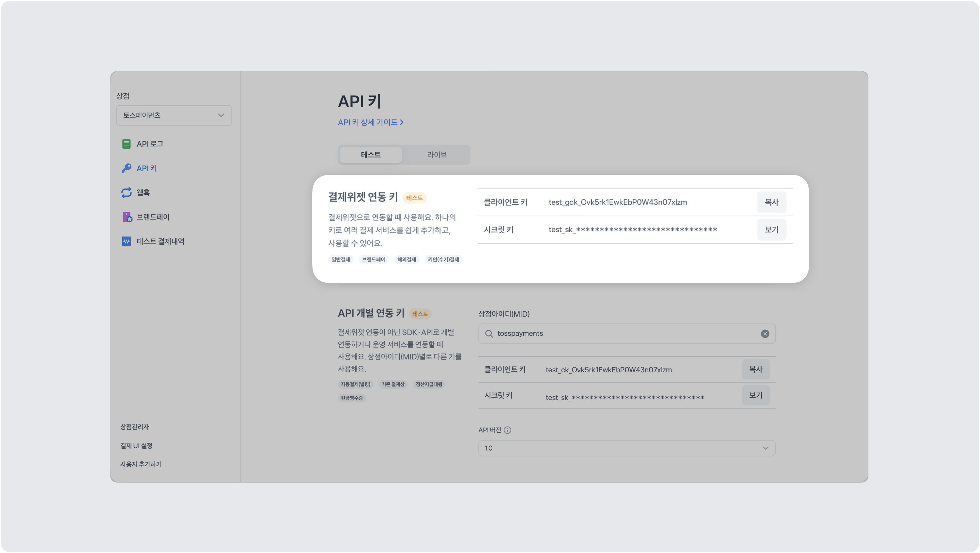Copy the test_ck client key
The width and height of the screenshot is (980, 553).
(756, 369)
